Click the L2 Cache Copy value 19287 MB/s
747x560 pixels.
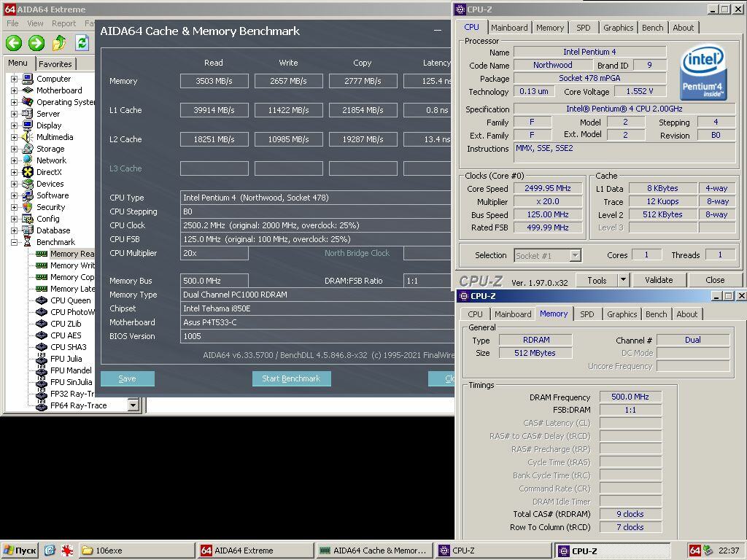(x=363, y=139)
